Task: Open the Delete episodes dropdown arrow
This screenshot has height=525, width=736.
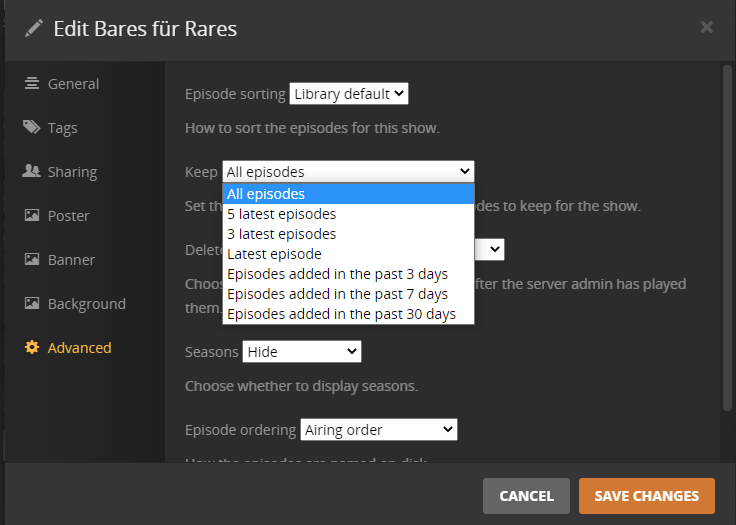Action: pyautogui.click(x=494, y=249)
